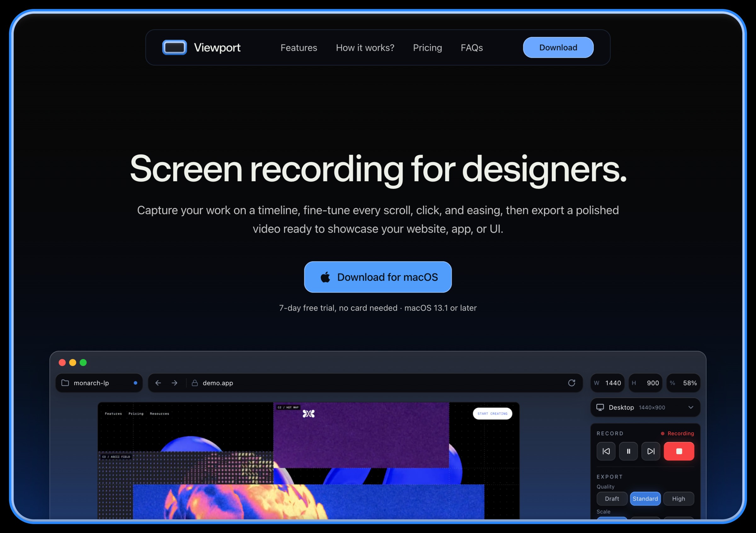Expand device list with the chevron arrow
Viewport: 756px width, 533px height.
click(x=691, y=408)
